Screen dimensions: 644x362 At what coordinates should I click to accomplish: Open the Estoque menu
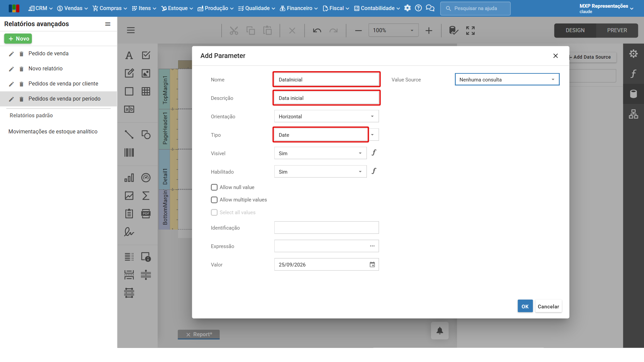coord(177,8)
